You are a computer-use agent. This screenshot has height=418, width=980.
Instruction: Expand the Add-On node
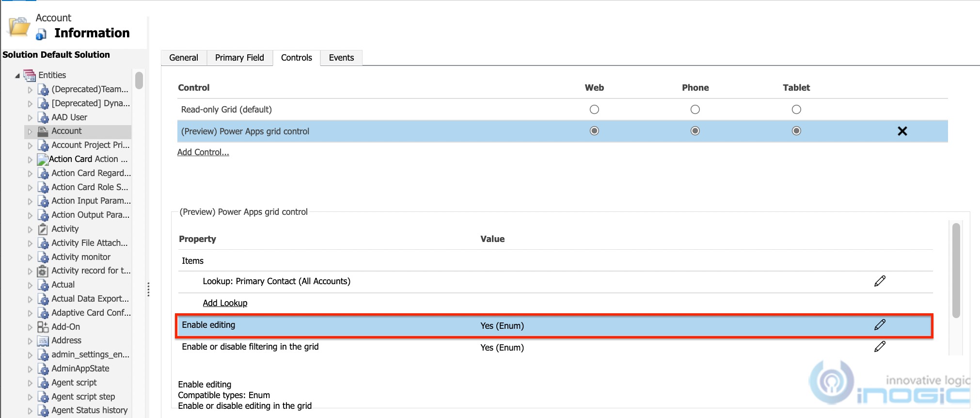(x=30, y=327)
